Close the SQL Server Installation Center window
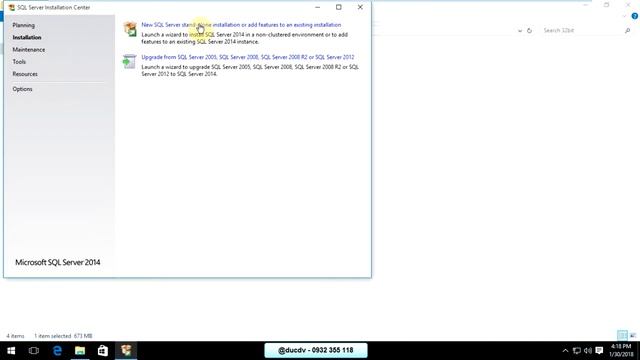This screenshot has height=360, width=640. tap(360, 7)
